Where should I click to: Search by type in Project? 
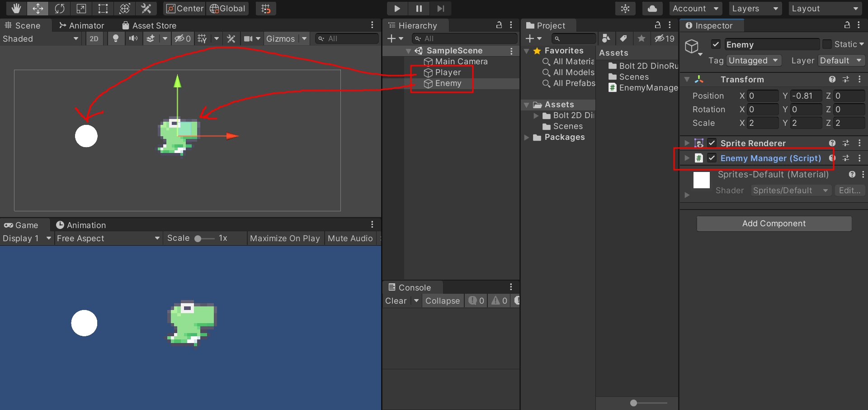[x=606, y=38]
